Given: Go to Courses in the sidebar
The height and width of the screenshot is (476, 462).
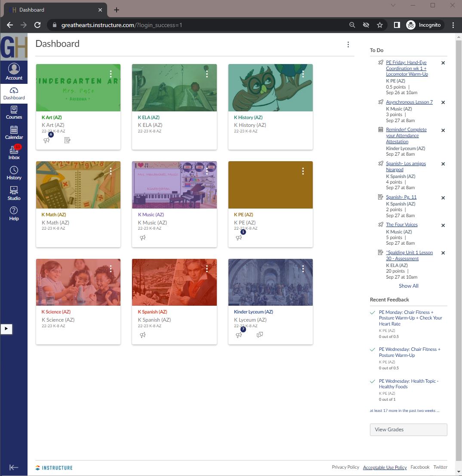Looking at the screenshot, I should pyautogui.click(x=14, y=112).
